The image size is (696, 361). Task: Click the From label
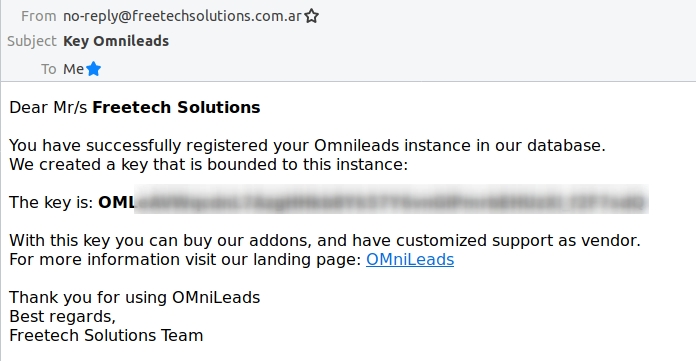(39, 16)
